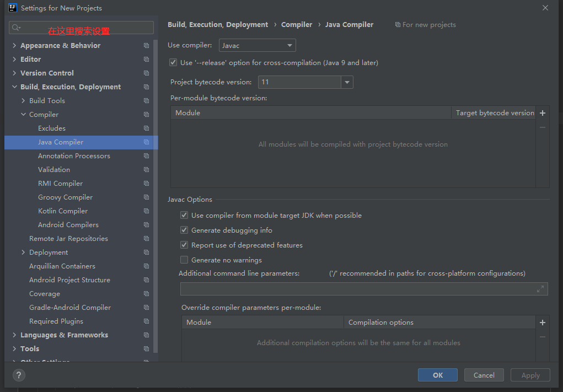Expand Languages & Frameworks node
This screenshot has width=563, height=392.
14,335
